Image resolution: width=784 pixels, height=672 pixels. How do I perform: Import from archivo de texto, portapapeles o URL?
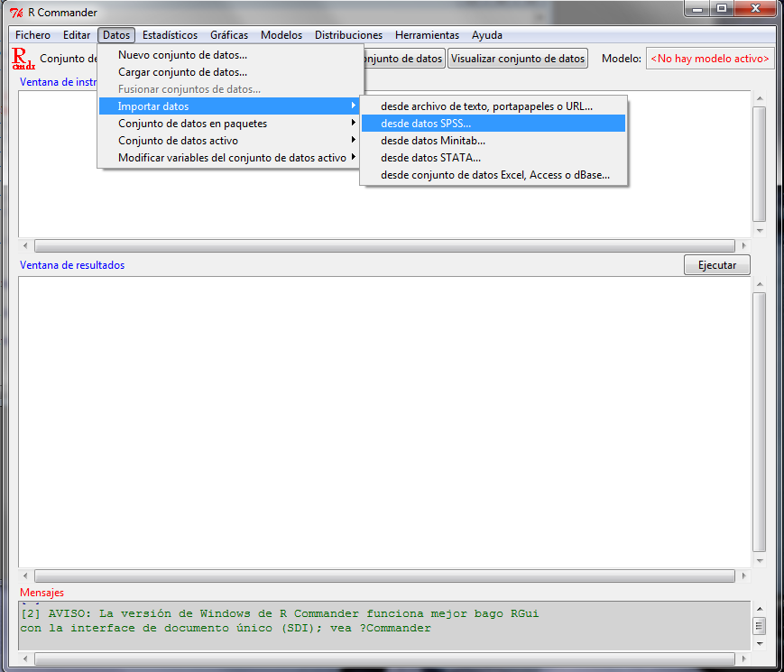493,106
